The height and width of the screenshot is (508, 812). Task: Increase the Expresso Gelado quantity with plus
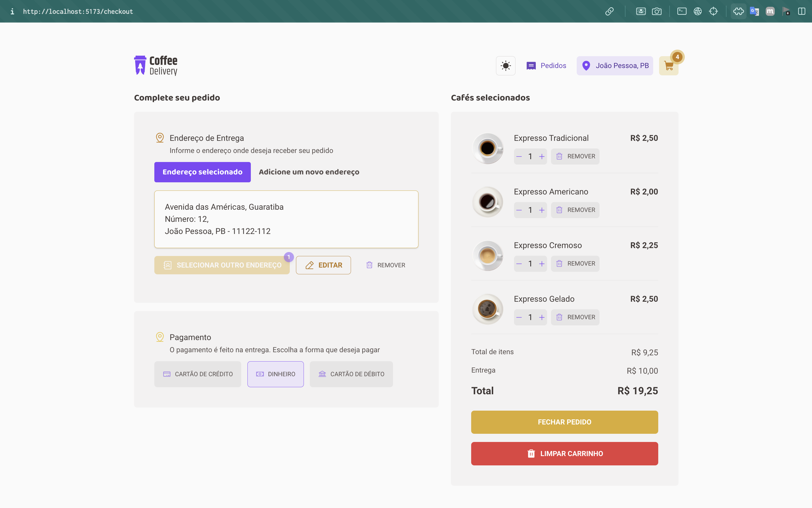(542, 317)
